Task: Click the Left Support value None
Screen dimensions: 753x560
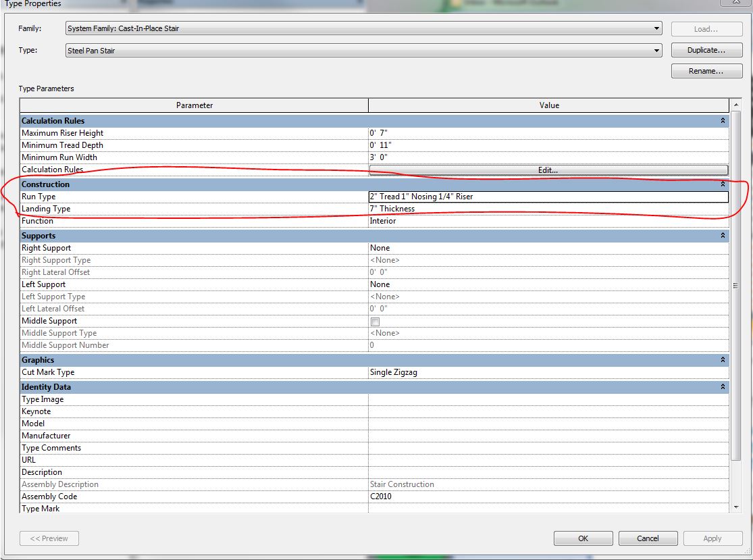Action: pyautogui.click(x=548, y=284)
